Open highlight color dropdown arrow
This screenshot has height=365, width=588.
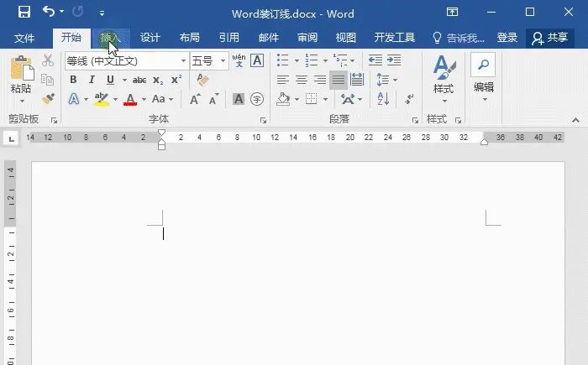click(115, 99)
